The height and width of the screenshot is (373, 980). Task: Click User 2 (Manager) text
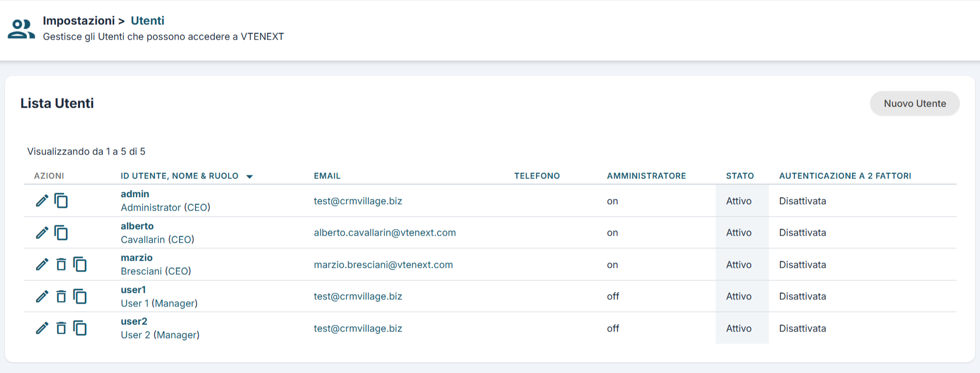160,335
